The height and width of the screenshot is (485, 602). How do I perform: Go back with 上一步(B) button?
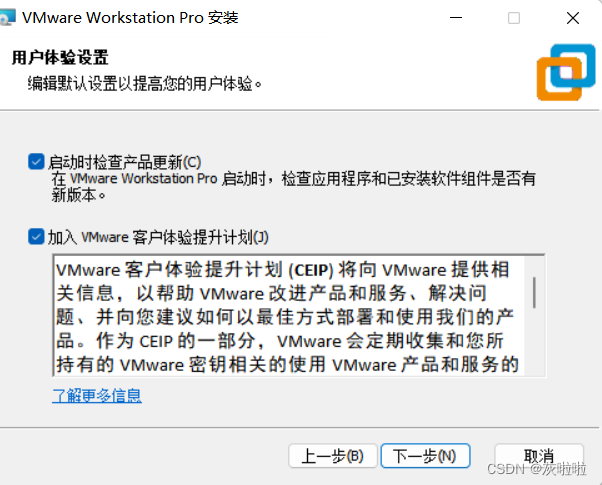pos(333,456)
